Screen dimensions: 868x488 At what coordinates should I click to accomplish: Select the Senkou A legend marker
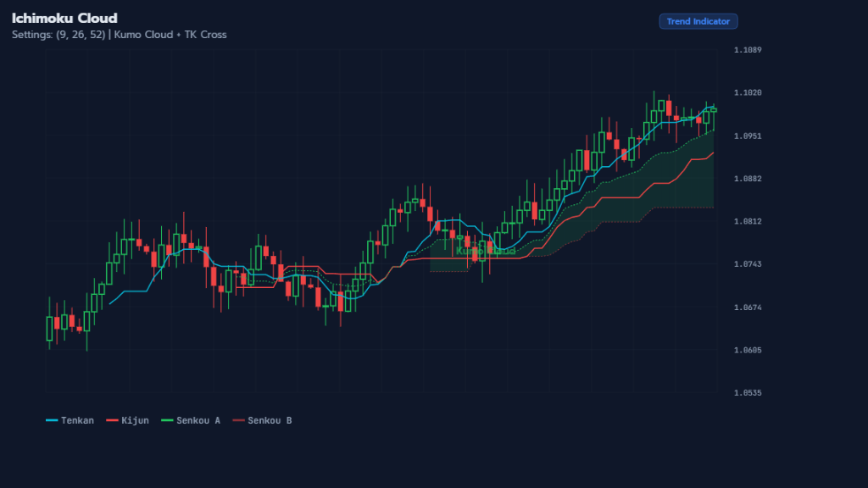tap(168, 420)
